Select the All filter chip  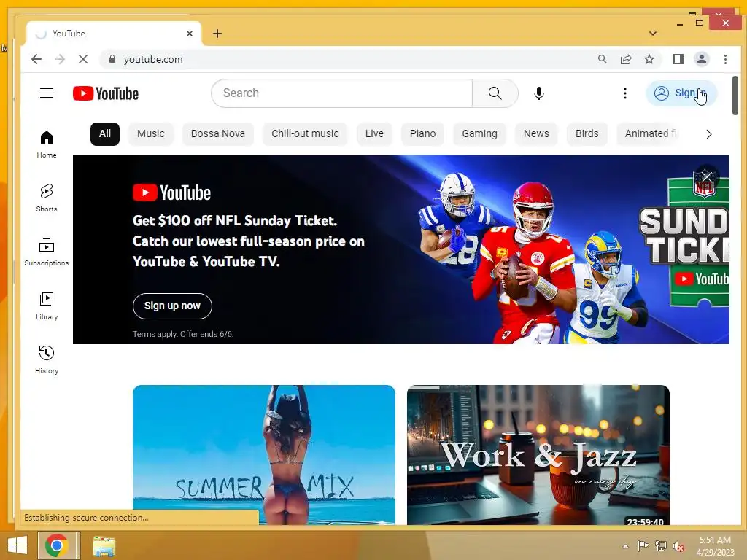[105, 134]
